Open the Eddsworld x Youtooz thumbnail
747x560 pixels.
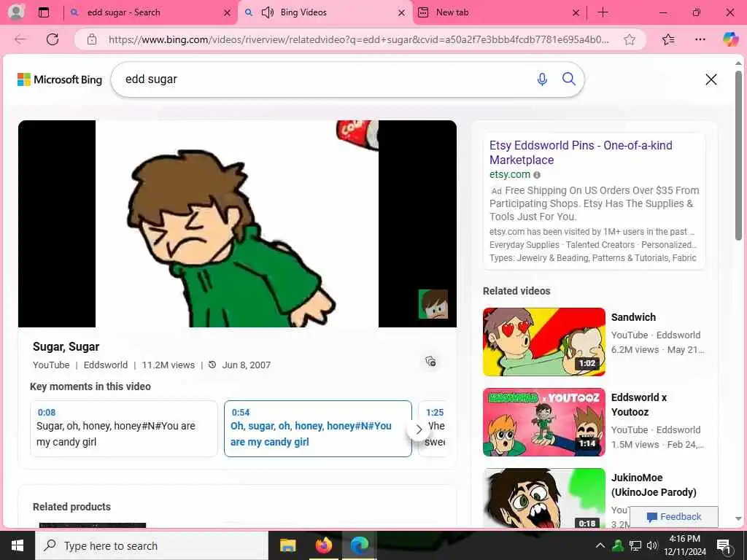(543, 422)
